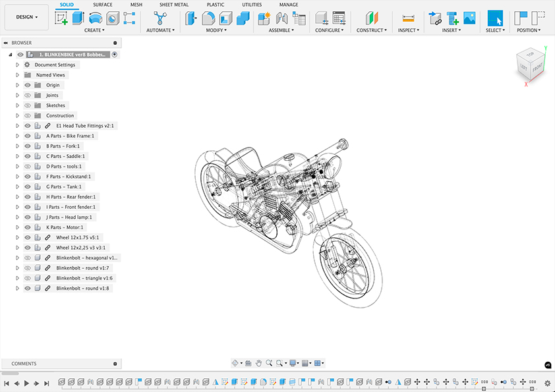Select the Shell tool

click(225, 18)
